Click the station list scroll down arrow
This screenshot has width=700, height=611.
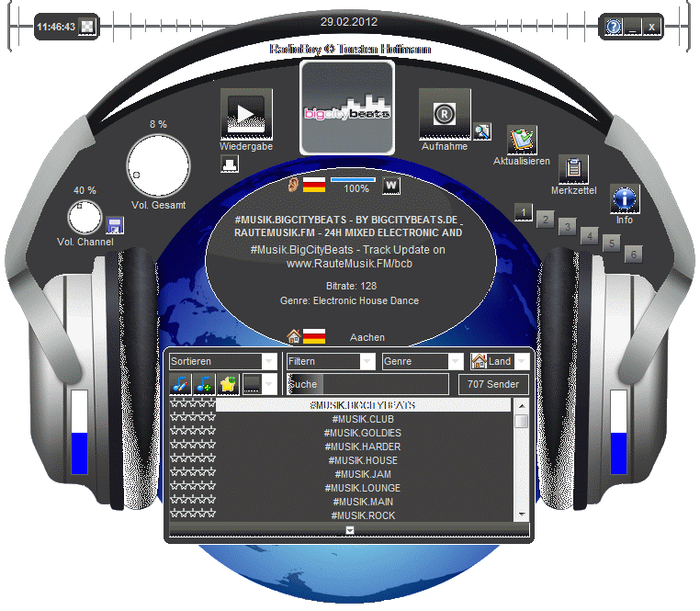pyautogui.click(x=522, y=515)
